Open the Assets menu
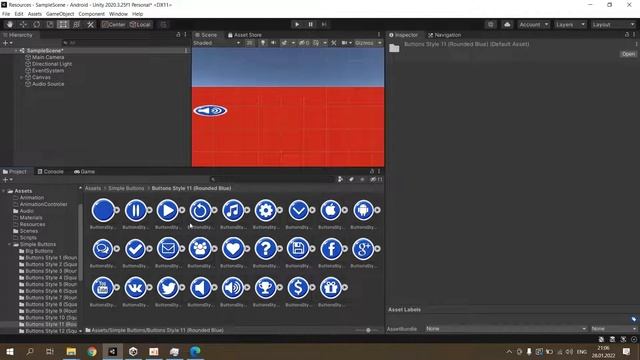The height and width of the screenshot is (360, 640). pos(35,14)
